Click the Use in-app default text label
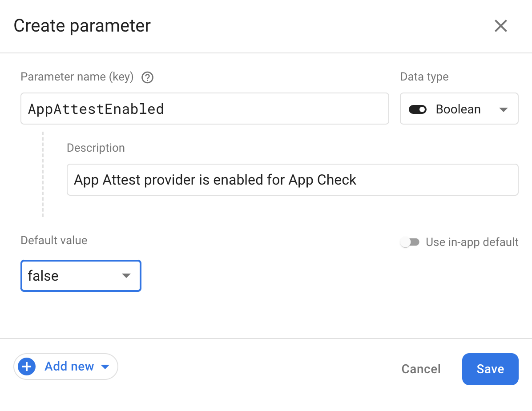Image resolution: width=532 pixels, height=411 pixels. [472, 242]
